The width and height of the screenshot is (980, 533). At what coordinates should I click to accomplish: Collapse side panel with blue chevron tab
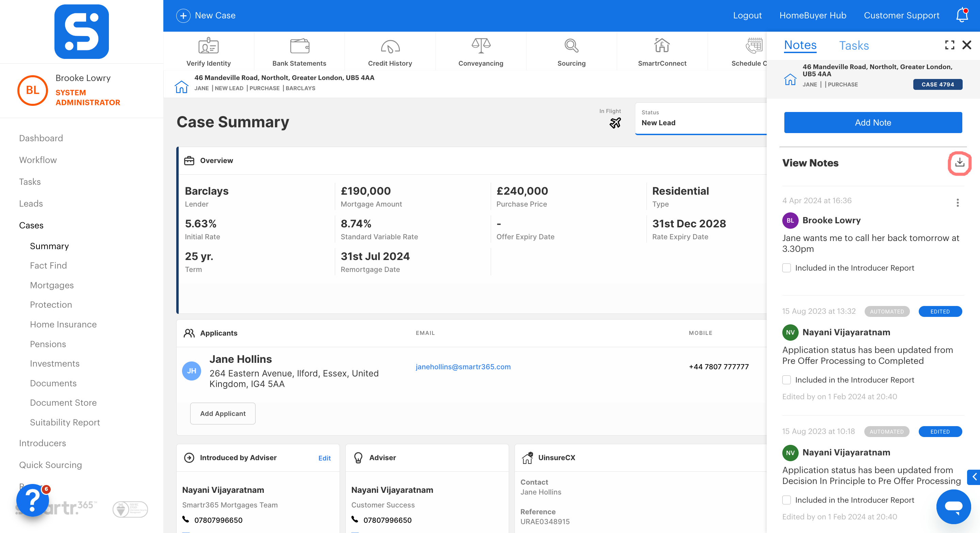click(974, 477)
